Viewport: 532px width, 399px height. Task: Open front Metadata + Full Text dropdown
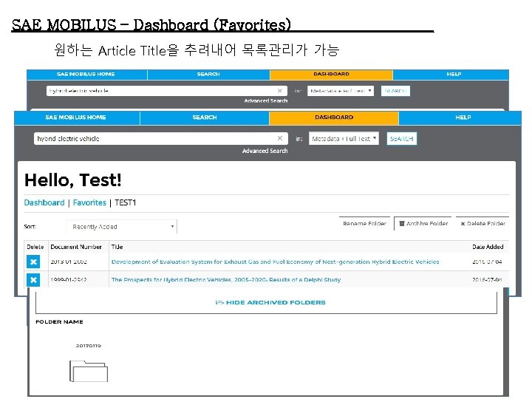344,138
